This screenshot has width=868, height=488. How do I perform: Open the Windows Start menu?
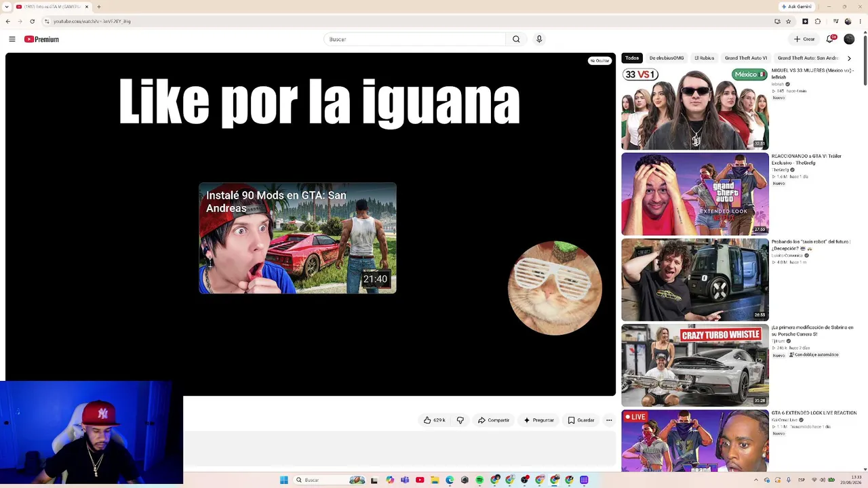point(284,480)
